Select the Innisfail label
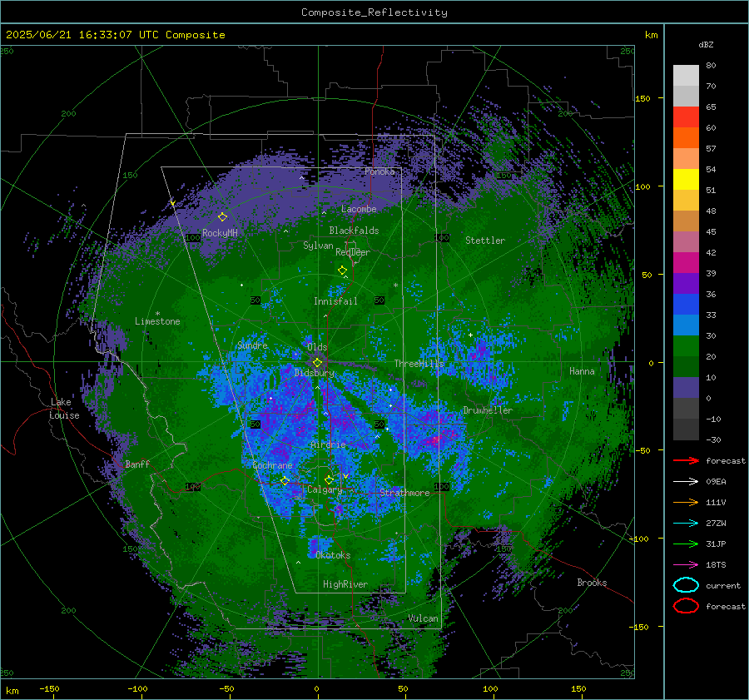Viewport: 749px width, 700px height. click(335, 301)
